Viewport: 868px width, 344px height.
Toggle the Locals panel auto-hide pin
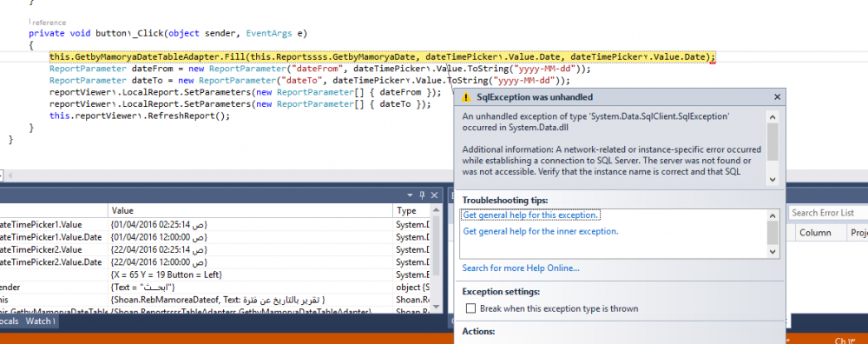coord(422,195)
